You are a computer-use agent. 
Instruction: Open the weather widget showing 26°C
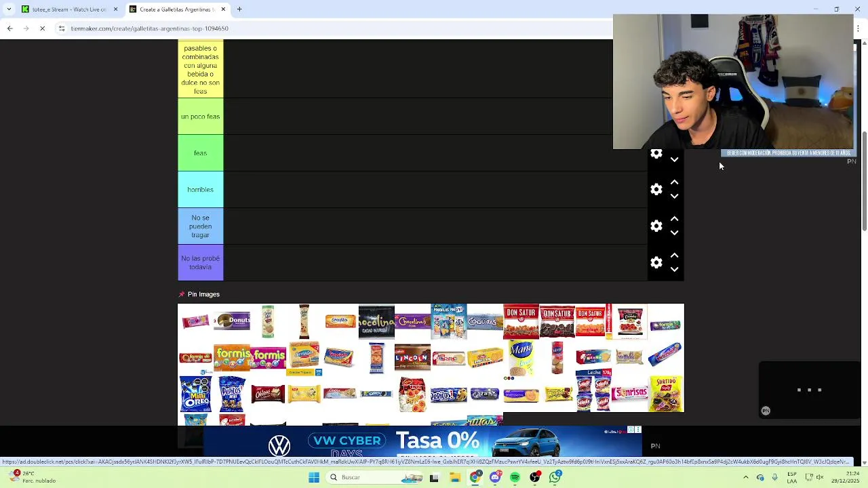click(34, 477)
